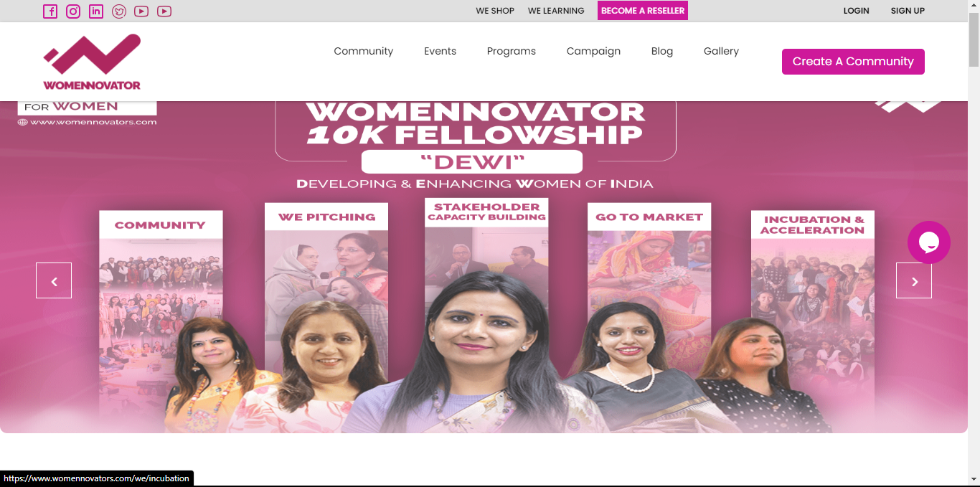This screenshot has height=487, width=980.
Task: Open the WE SHOP link
Action: (x=495, y=11)
